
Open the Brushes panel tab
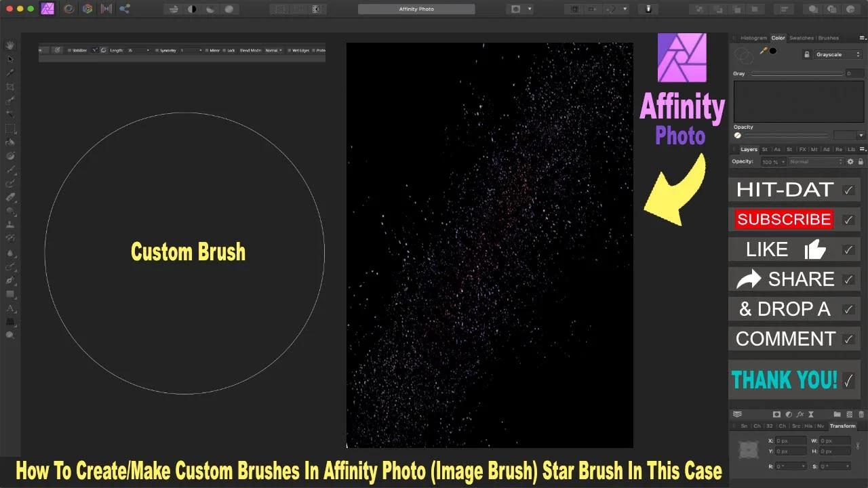[829, 38]
